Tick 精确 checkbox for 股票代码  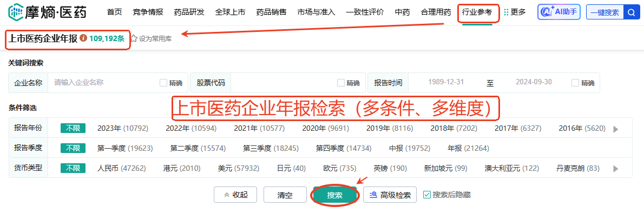(x=341, y=83)
